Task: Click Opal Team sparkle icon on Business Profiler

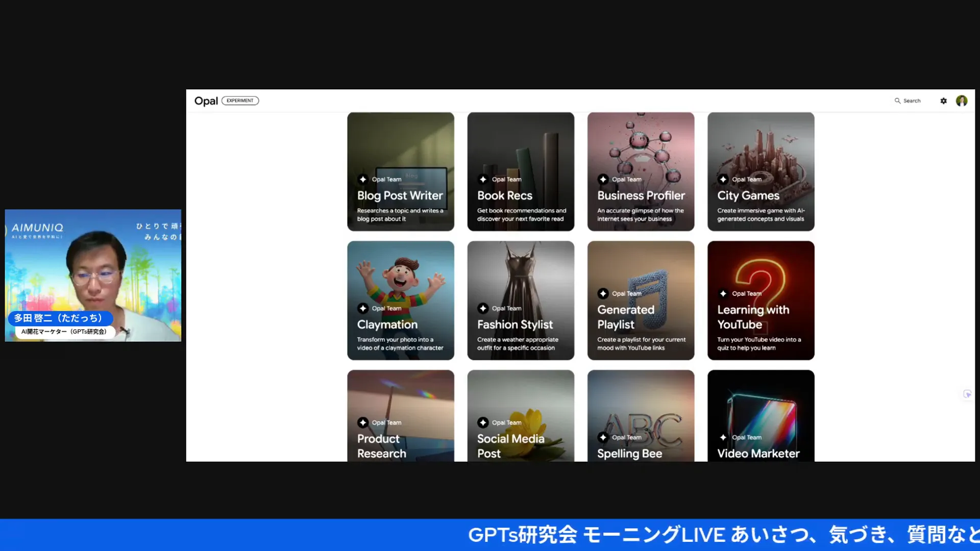Action: point(603,179)
